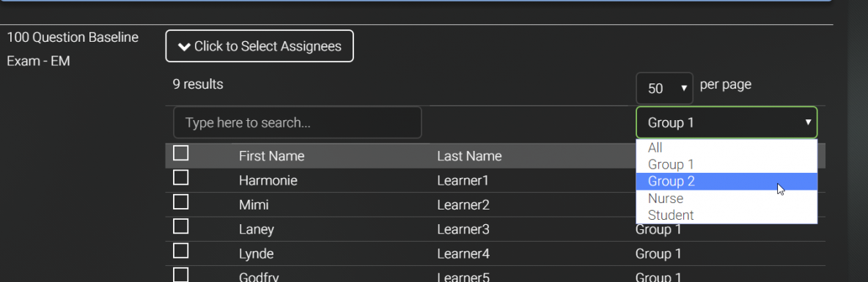Toggle the select-all header checkbox
The height and width of the screenshot is (282, 868).
pyautogui.click(x=180, y=153)
